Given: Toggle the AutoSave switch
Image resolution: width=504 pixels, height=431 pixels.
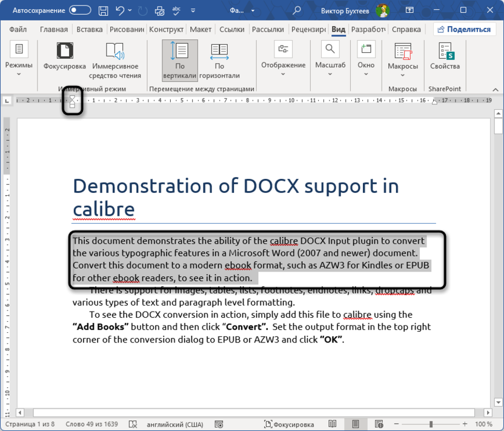Looking at the screenshot, I should pyautogui.click(x=80, y=10).
